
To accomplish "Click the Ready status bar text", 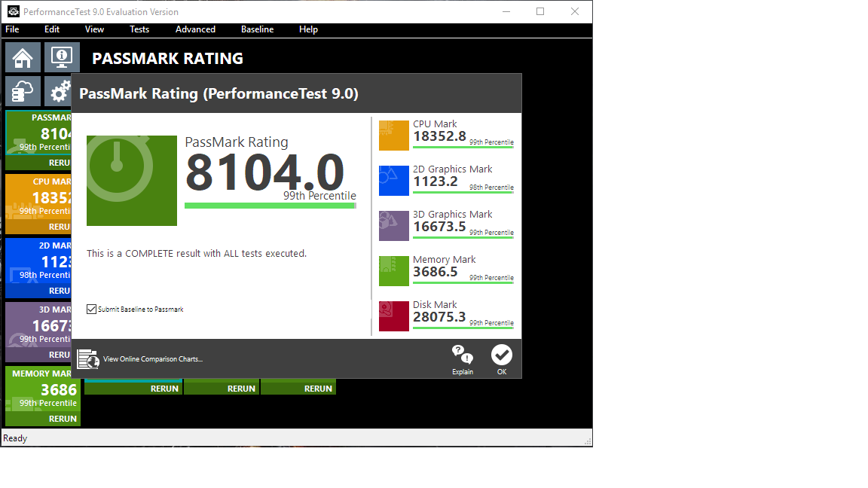I will (x=15, y=438).
